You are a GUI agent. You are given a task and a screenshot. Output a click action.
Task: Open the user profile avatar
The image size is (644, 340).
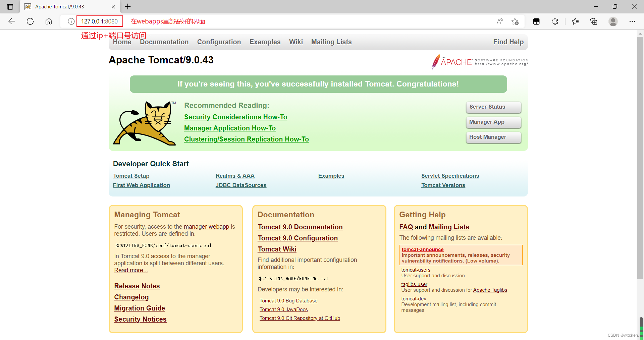point(613,21)
